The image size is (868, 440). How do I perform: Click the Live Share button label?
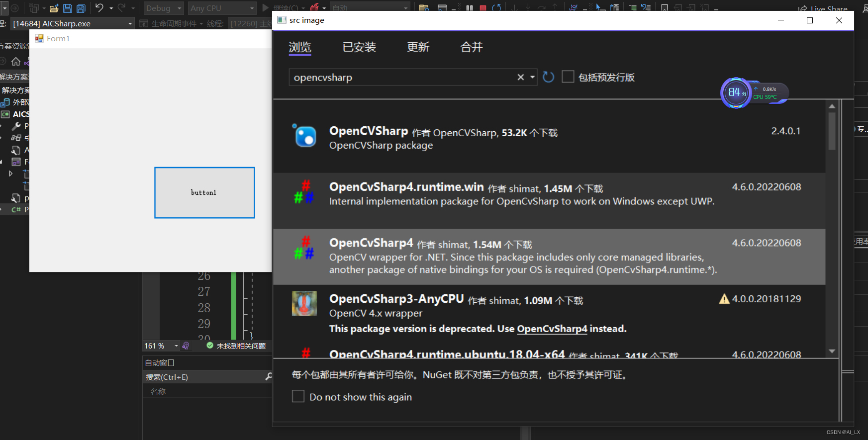pos(829,8)
